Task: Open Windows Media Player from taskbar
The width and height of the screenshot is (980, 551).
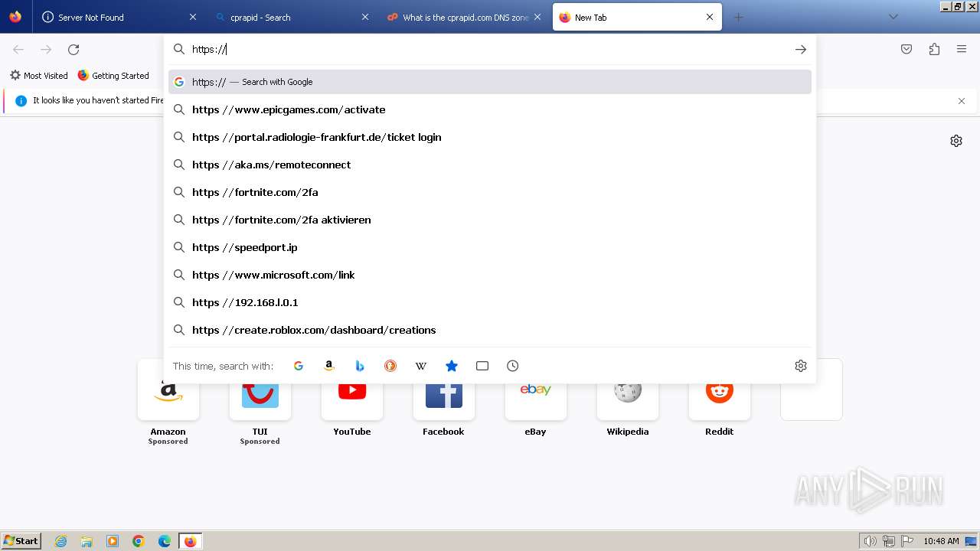Action: point(113,541)
